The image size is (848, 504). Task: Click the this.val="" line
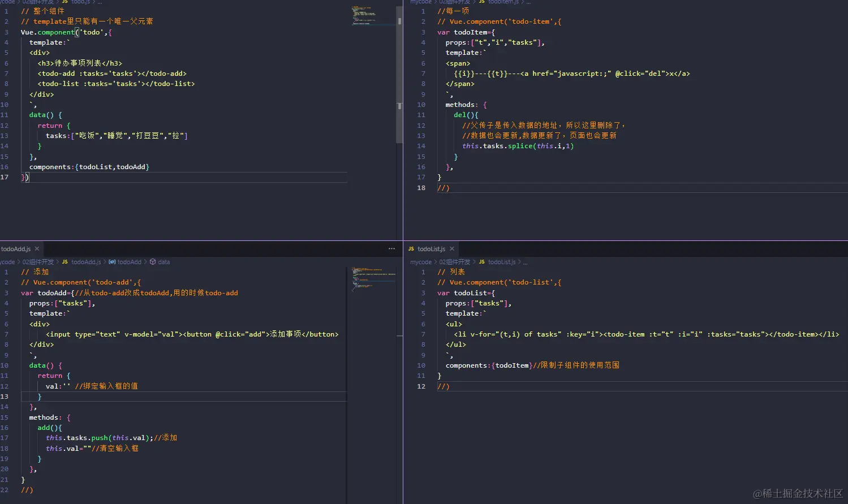(x=92, y=449)
